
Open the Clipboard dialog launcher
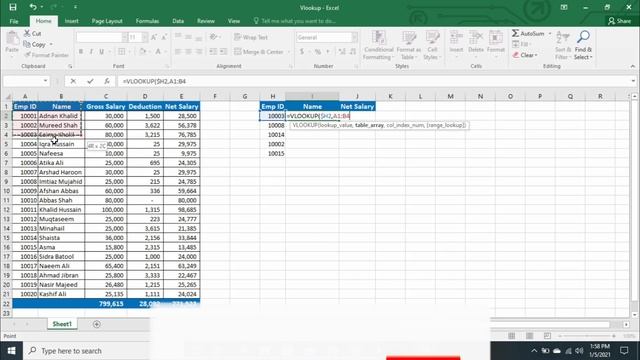coord(70,66)
